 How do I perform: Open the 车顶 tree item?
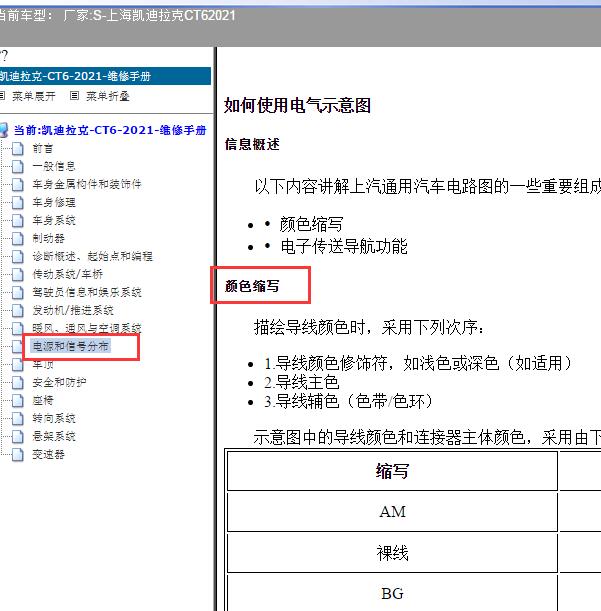(42, 364)
